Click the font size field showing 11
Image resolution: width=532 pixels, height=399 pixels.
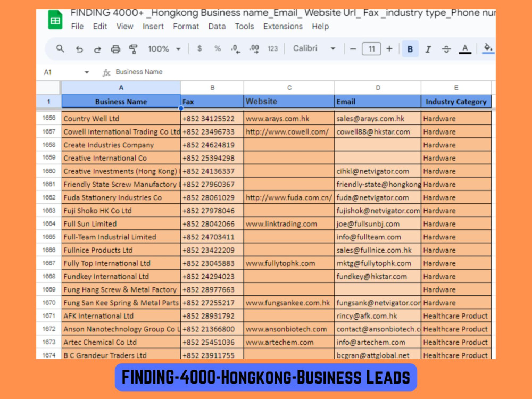(371, 49)
